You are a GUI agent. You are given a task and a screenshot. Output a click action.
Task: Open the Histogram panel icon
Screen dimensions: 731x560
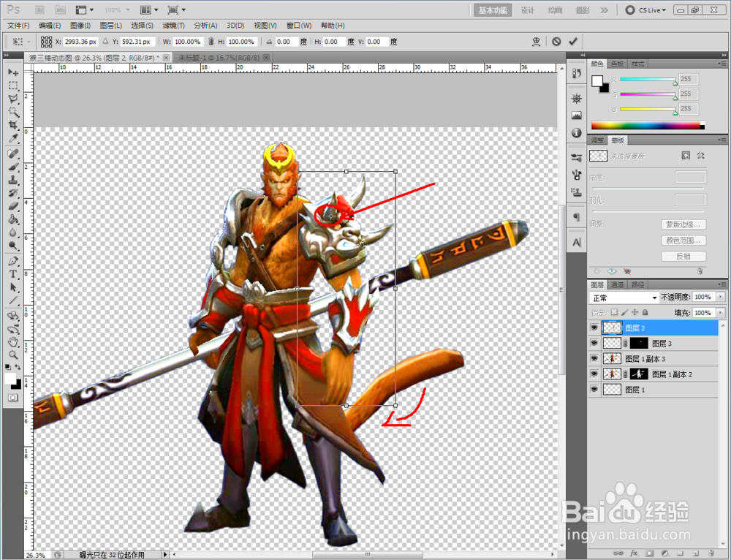577,116
